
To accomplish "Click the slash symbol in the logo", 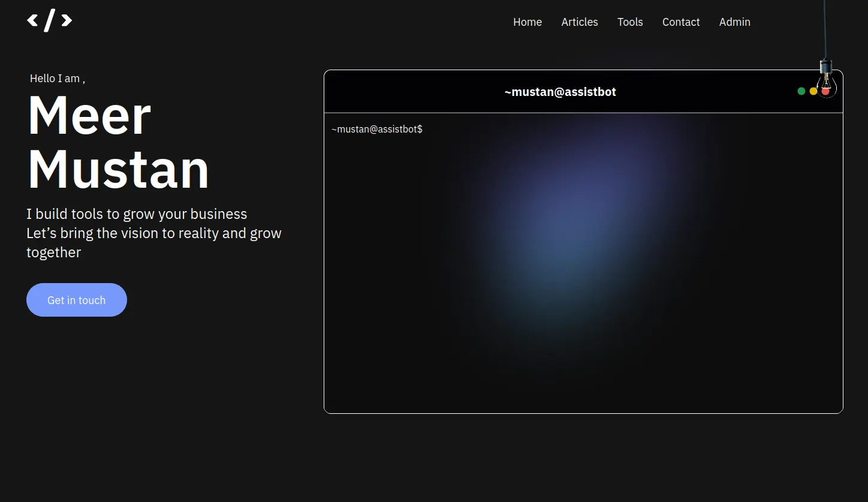I will [x=50, y=20].
